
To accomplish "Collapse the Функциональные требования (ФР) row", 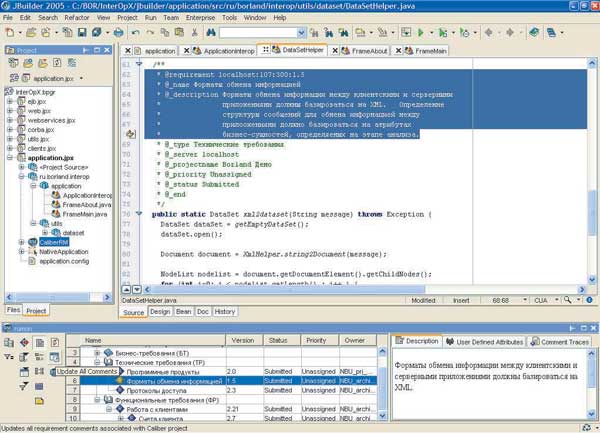I will coord(97,400).
